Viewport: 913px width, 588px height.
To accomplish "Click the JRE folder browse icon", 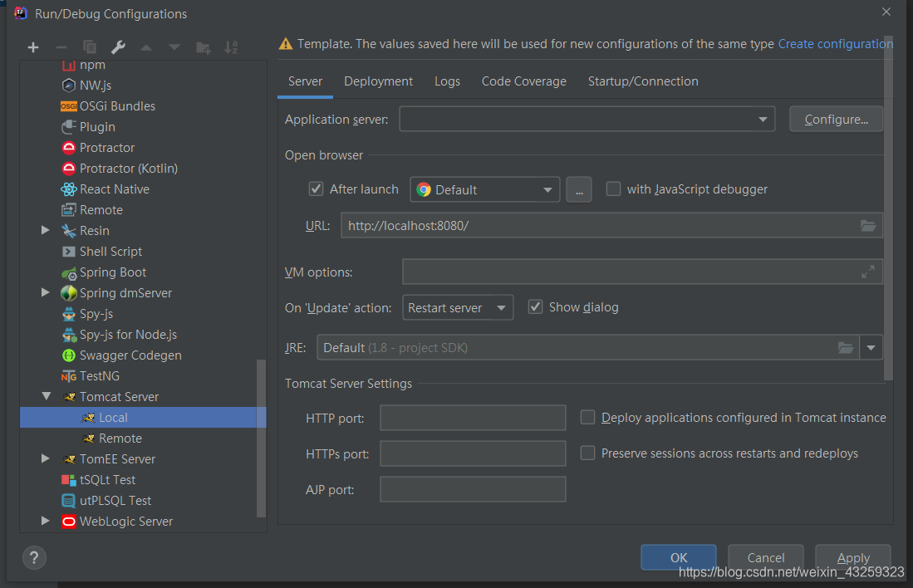I will (846, 348).
